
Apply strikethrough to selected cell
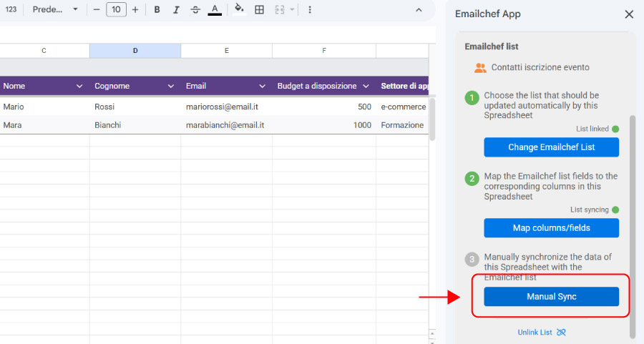(195, 10)
